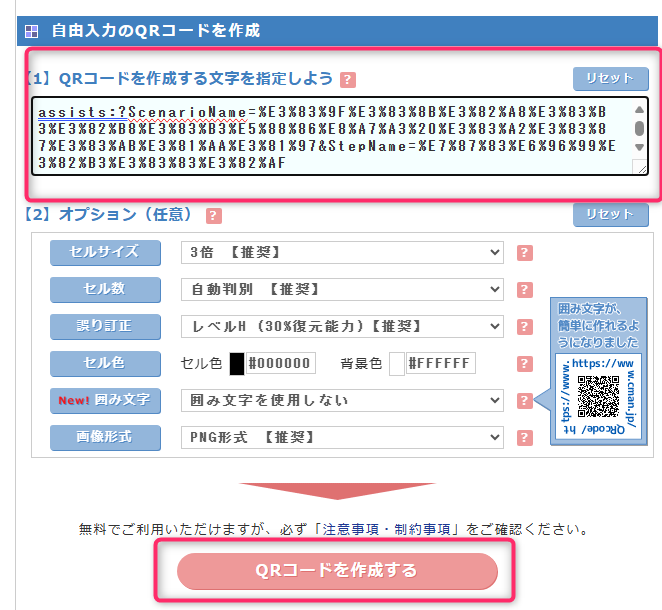
Task: Click the help icon beside section 1 heading
Action: 348,80
